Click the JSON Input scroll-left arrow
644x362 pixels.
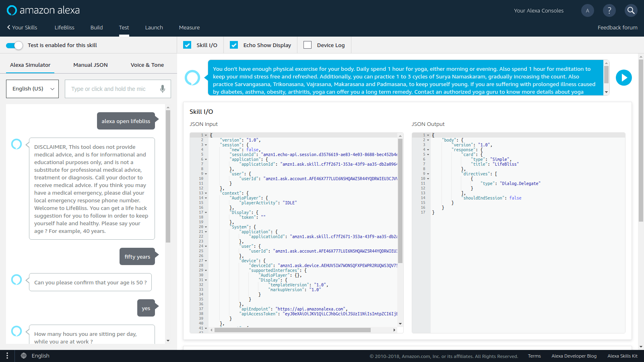pyautogui.click(x=212, y=330)
